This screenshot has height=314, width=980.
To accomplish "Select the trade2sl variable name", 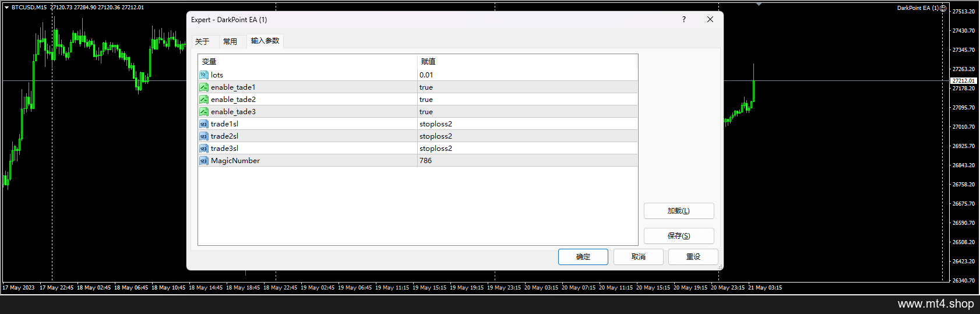I will (x=224, y=136).
